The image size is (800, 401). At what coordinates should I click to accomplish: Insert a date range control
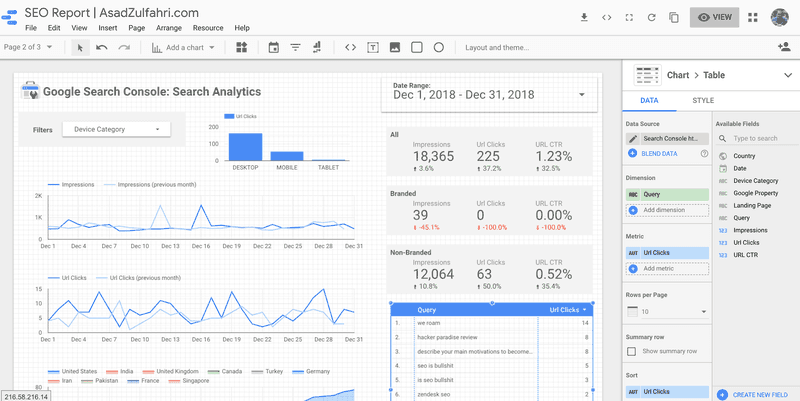(274, 47)
